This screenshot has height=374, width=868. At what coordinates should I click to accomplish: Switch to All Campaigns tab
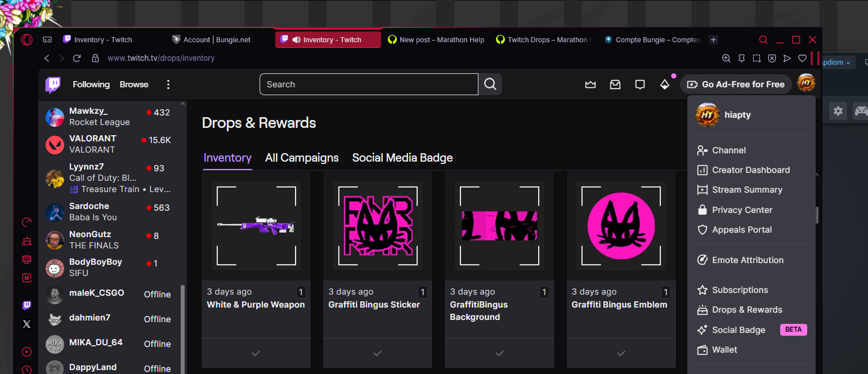(302, 158)
